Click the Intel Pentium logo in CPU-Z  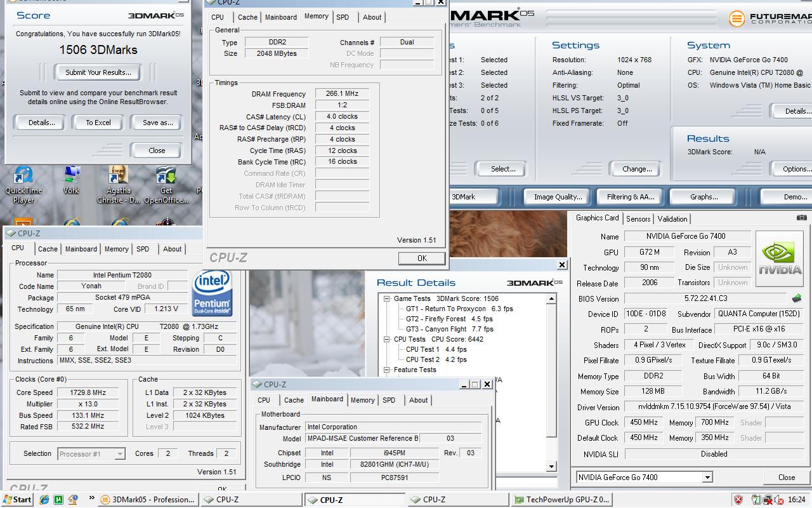click(212, 293)
